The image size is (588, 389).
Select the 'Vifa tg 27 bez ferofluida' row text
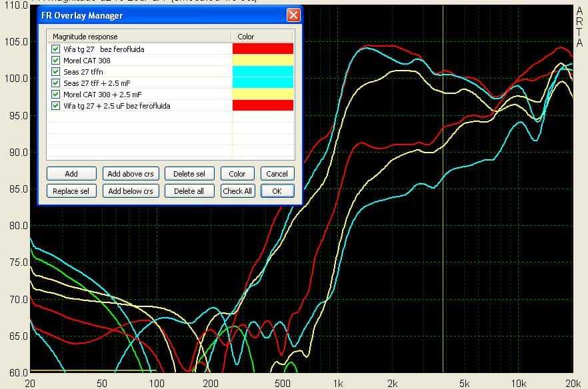(104, 49)
